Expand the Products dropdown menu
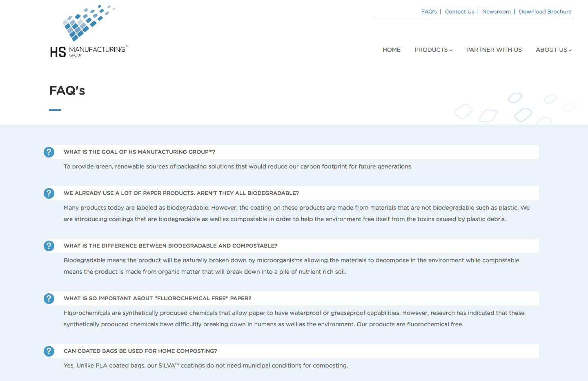The width and height of the screenshot is (588, 381). pyautogui.click(x=433, y=50)
